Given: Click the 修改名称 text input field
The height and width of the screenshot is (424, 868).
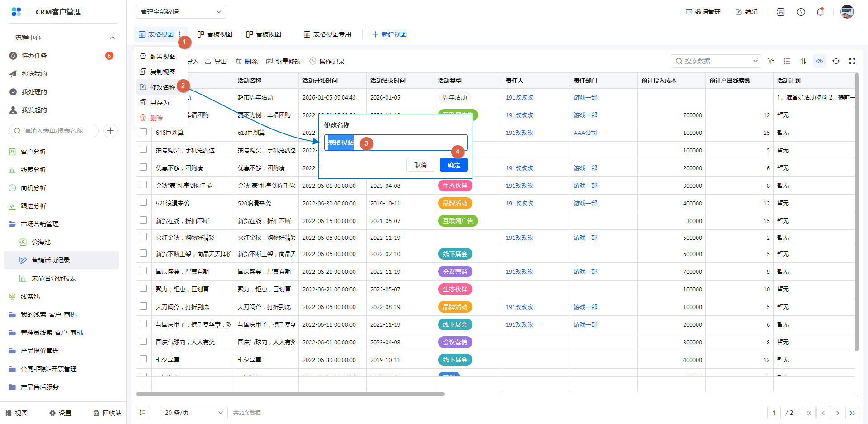Looking at the screenshot, I should point(407,143).
